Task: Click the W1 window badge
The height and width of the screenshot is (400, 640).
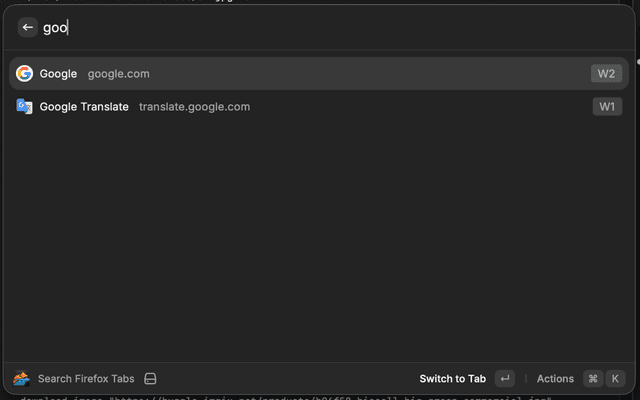Action: tap(606, 106)
